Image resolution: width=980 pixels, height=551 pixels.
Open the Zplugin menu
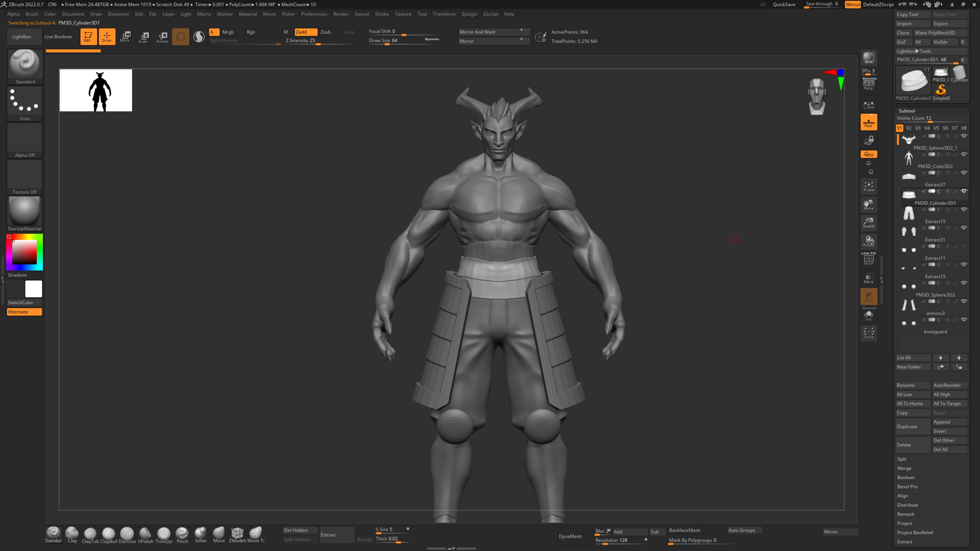[469, 14]
